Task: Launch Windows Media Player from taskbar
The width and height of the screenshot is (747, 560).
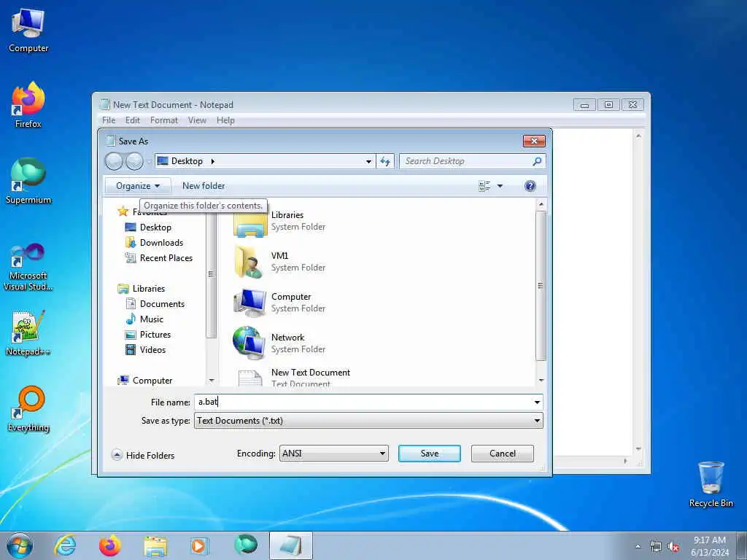Action: coord(198,545)
